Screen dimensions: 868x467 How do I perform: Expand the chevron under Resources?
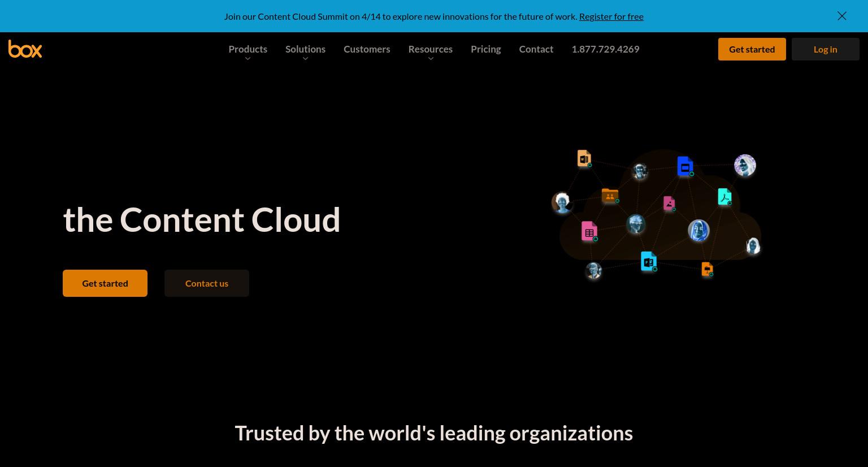(x=431, y=59)
